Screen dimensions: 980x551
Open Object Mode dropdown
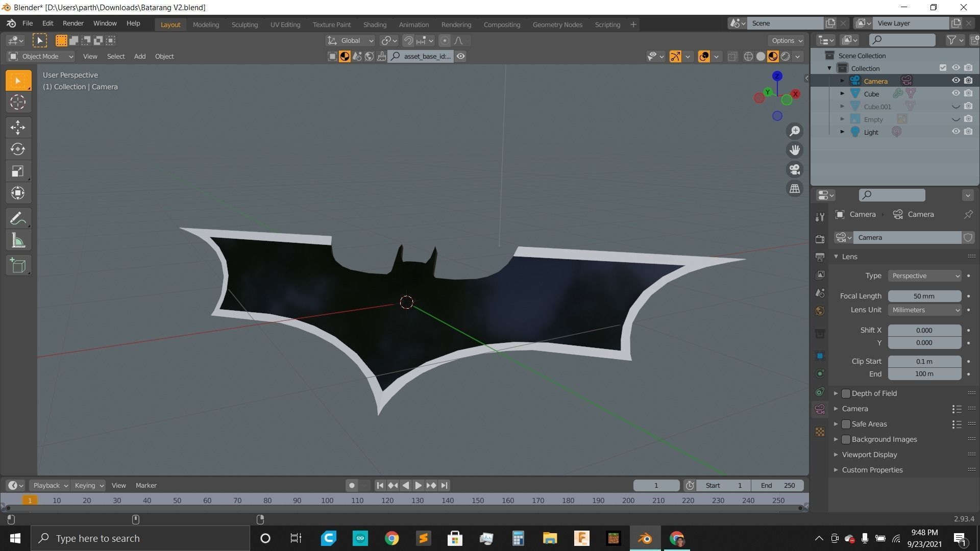click(x=41, y=57)
